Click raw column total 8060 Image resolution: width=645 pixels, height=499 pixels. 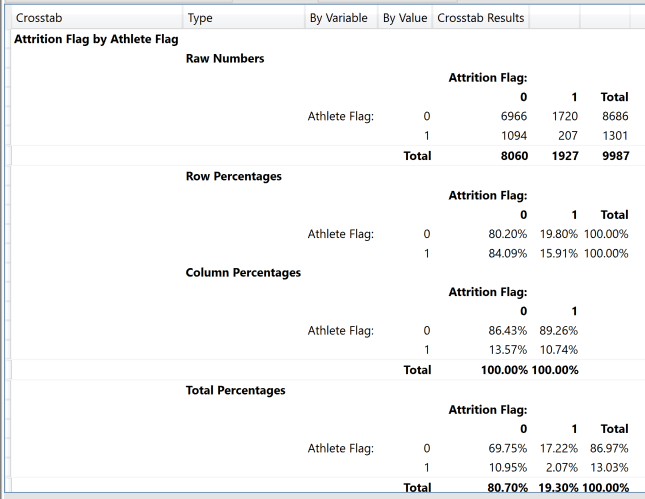[x=514, y=156]
